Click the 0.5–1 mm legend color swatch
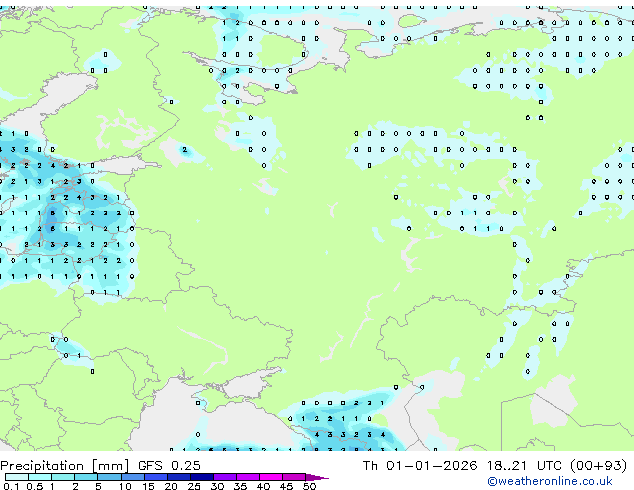This screenshot has width=634, height=490. click(x=40, y=477)
